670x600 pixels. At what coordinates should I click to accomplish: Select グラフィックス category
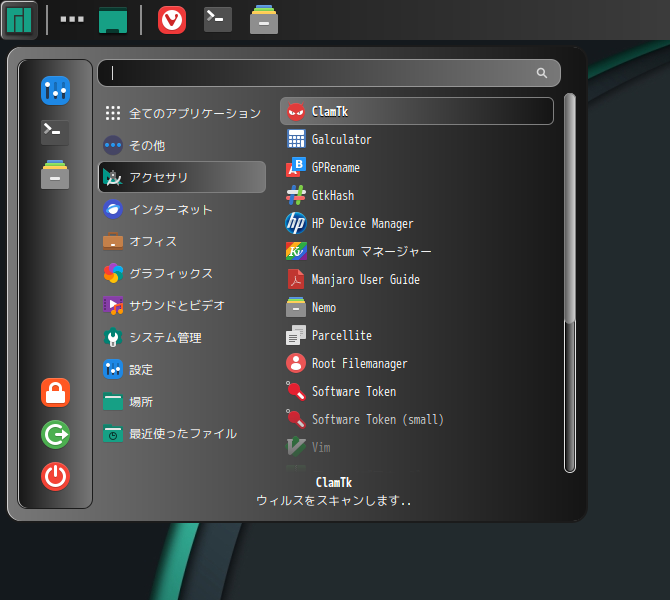click(x=182, y=274)
